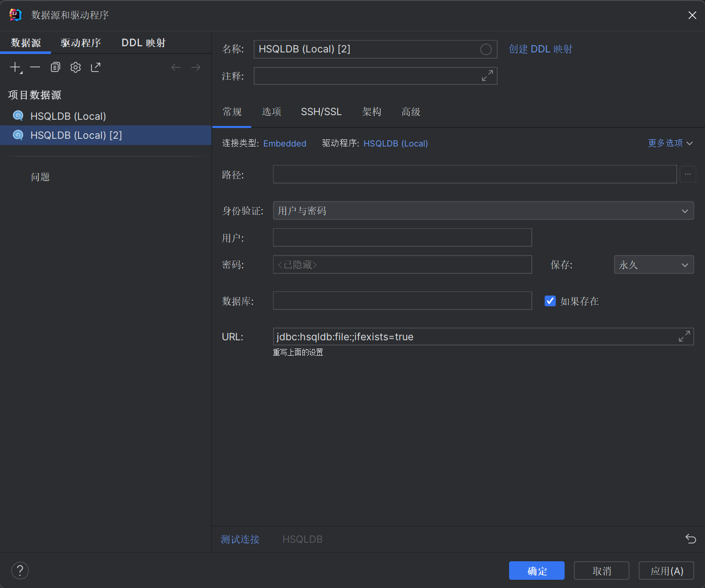Switch to DDL 映射 tab
This screenshot has width=705, height=588.
pyautogui.click(x=143, y=43)
